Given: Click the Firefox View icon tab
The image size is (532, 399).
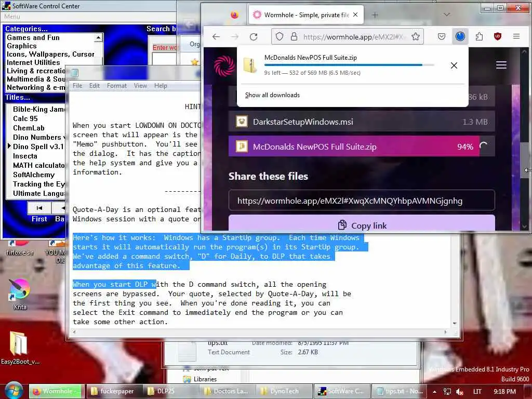Looking at the screenshot, I should tap(234, 15).
